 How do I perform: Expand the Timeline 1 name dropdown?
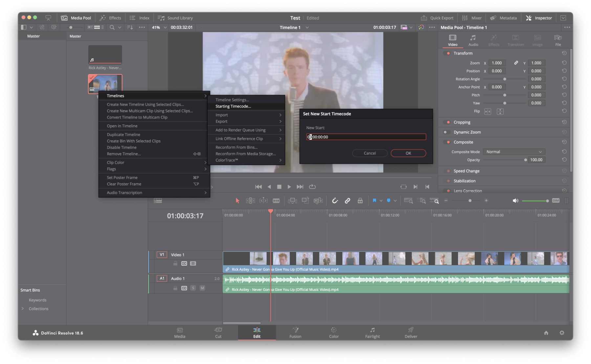click(307, 28)
